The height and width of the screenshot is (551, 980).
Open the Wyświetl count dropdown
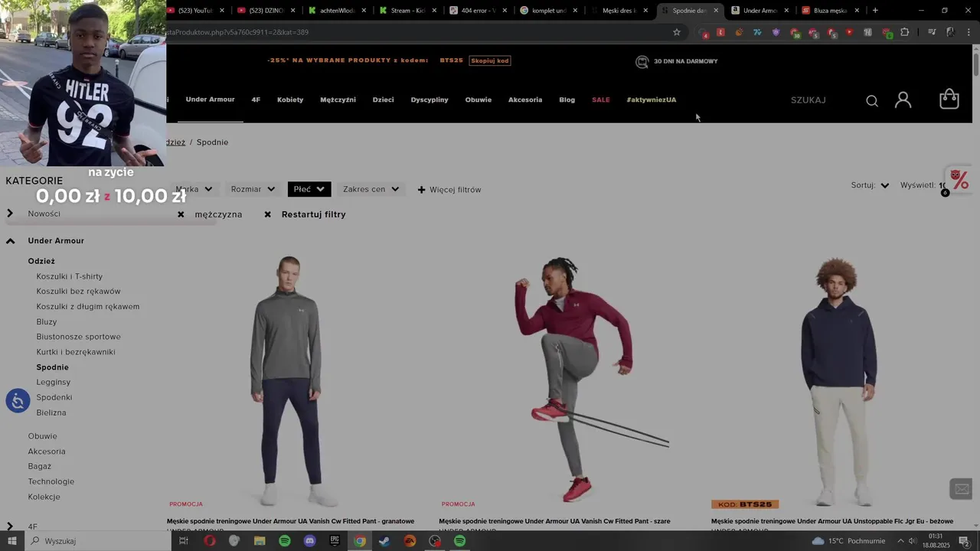point(923,185)
